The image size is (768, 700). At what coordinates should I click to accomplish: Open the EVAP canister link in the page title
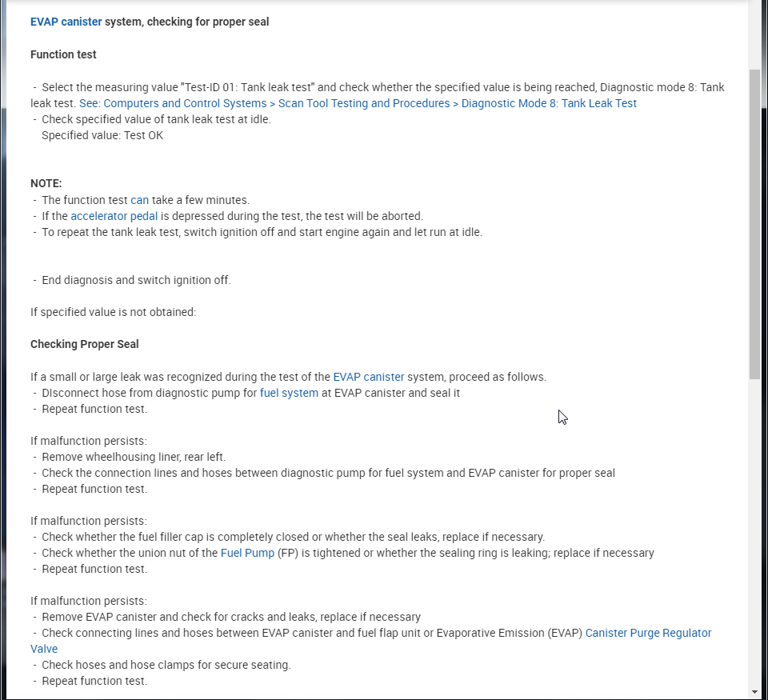coord(66,22)
